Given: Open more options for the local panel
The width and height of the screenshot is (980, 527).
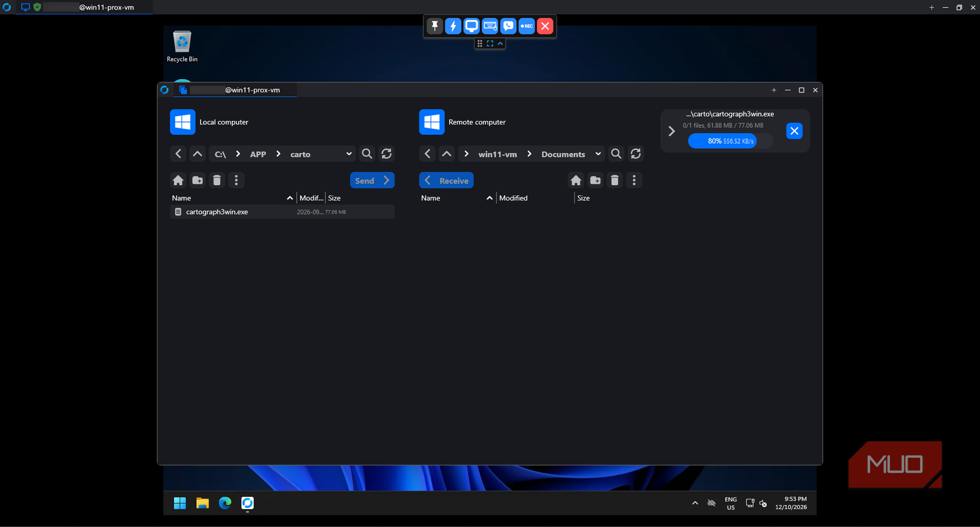Looking at the screenshot, I should (236, 180).
